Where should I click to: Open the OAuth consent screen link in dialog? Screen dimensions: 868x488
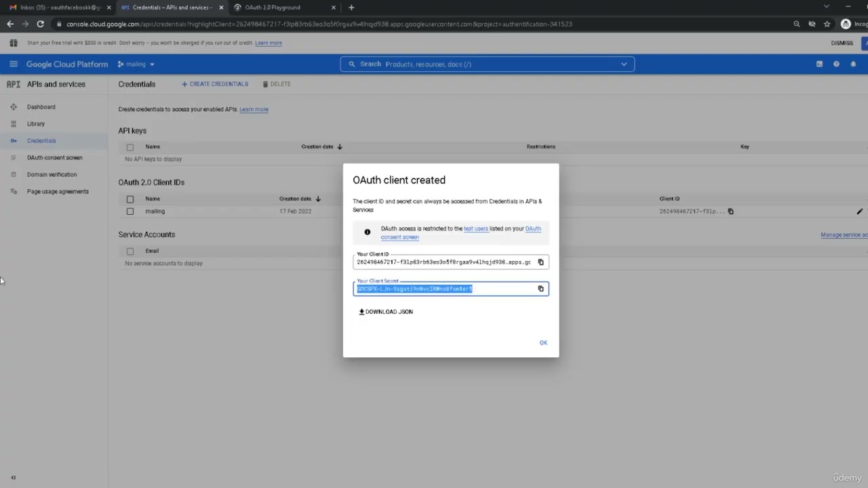pyautogui.click(x=461, y=233)
